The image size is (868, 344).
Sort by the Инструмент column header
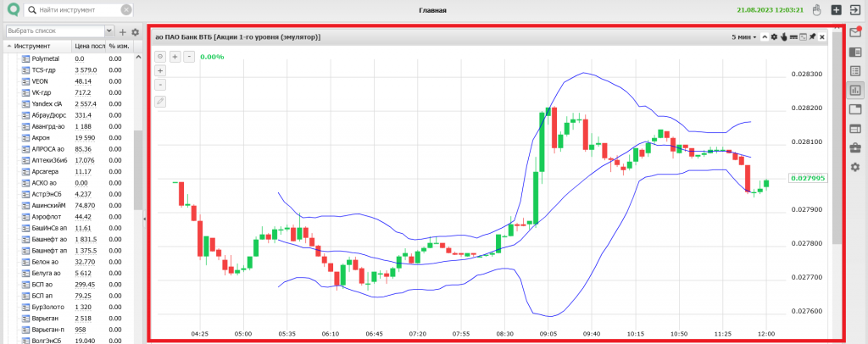(34, 46)
